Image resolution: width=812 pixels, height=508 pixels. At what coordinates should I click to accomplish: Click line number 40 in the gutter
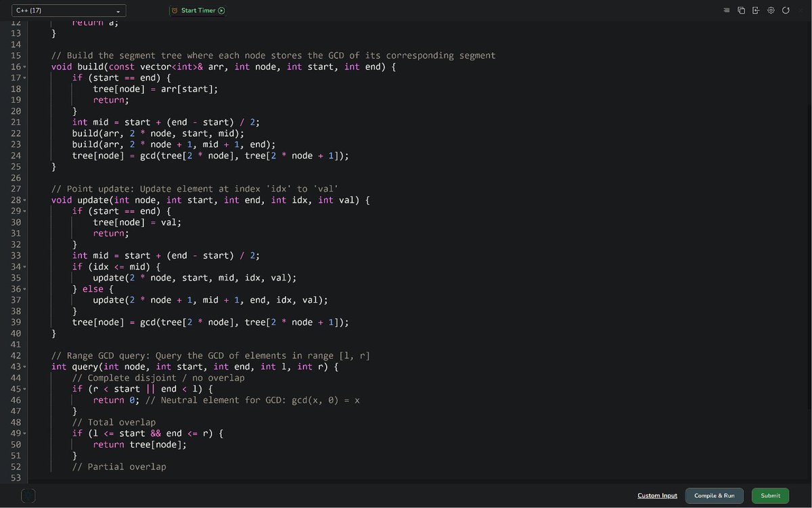pos(16,333)
